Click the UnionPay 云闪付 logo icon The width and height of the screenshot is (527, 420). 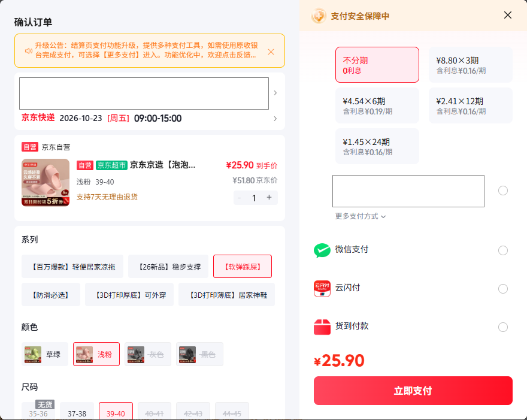[x=322, y=289]
